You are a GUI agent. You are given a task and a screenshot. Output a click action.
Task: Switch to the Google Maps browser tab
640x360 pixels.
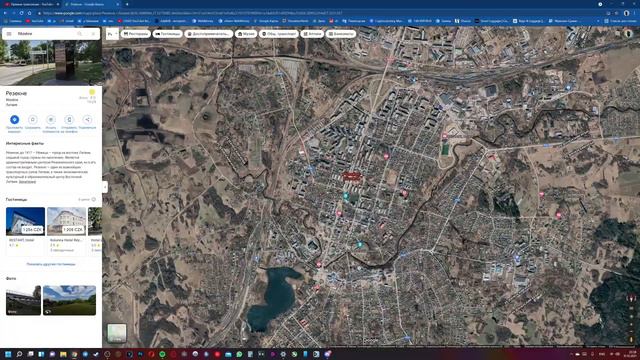pos(91,4)
